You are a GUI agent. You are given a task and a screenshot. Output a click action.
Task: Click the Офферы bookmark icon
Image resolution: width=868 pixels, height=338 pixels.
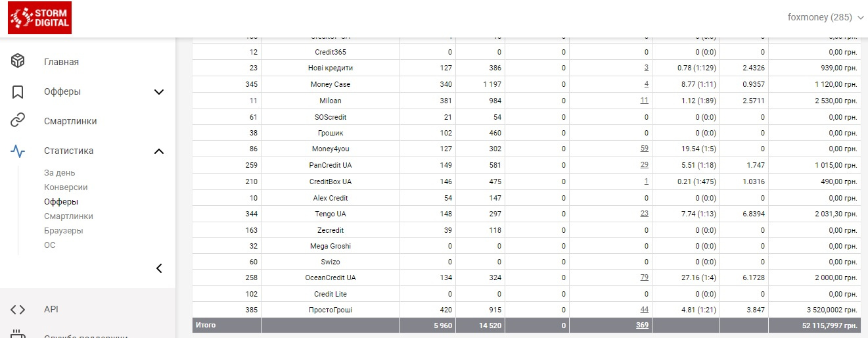click(x=18, y=91)
